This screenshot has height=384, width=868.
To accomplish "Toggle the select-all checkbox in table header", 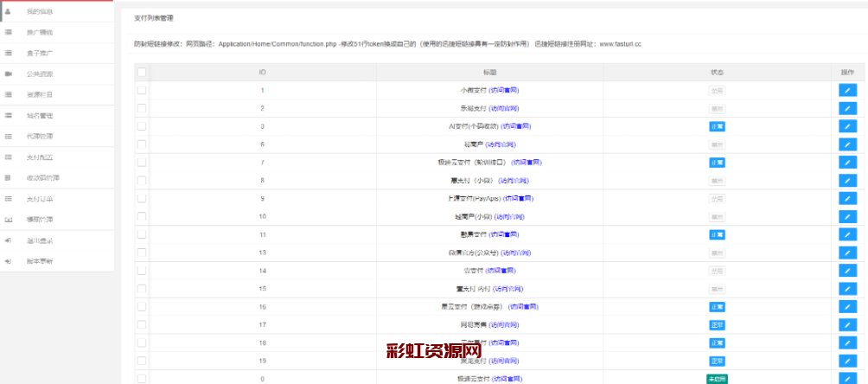I will coord(142,73).
